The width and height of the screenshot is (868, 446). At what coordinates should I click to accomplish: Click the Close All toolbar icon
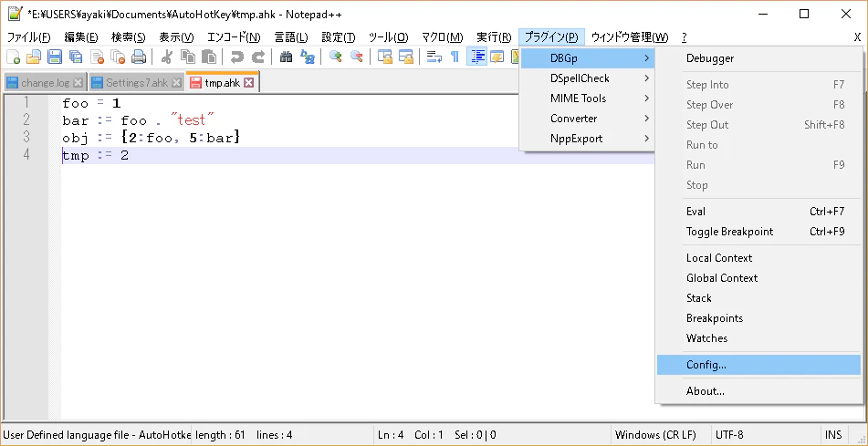[118, 57]
